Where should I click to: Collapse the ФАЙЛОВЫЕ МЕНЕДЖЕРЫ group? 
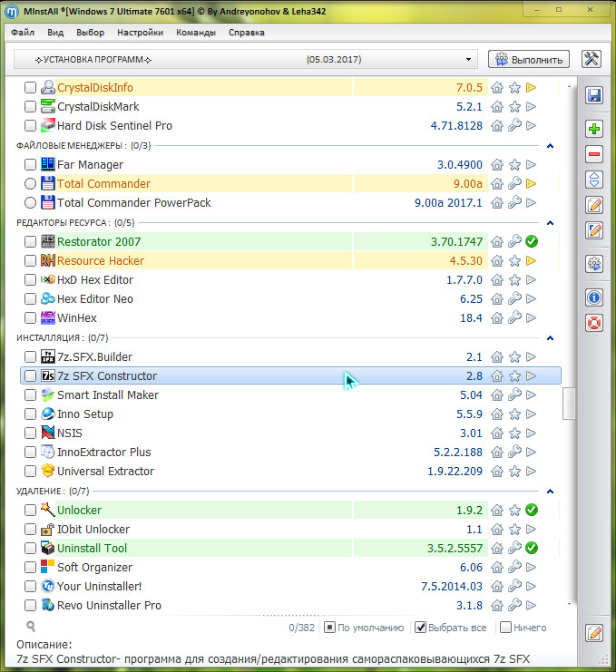[550, 145]
